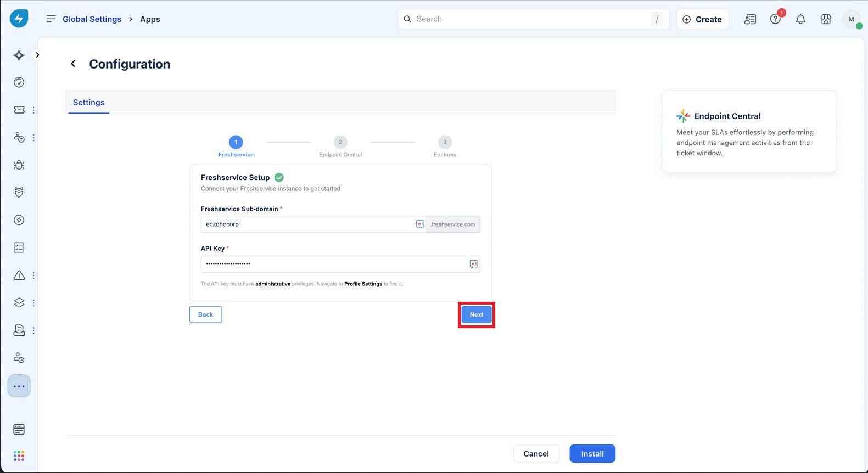
Task: Click the green Freshservice Setup checkmark
Action: click(279, 177)
